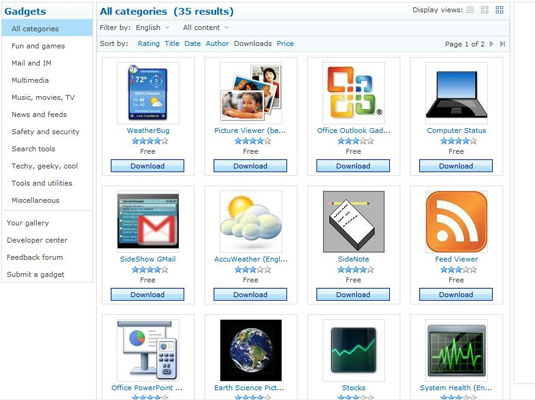Viewport: 535px width, 400px height.
Task: Jump to last page arrow
Action: pyautogui.click(x=502, y=44)
